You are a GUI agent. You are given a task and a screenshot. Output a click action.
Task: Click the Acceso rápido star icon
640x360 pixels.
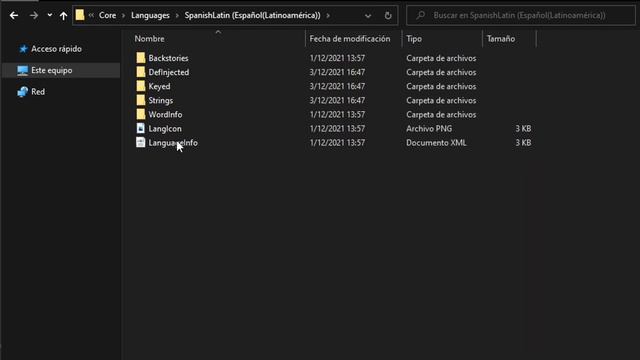click(23, 49)
